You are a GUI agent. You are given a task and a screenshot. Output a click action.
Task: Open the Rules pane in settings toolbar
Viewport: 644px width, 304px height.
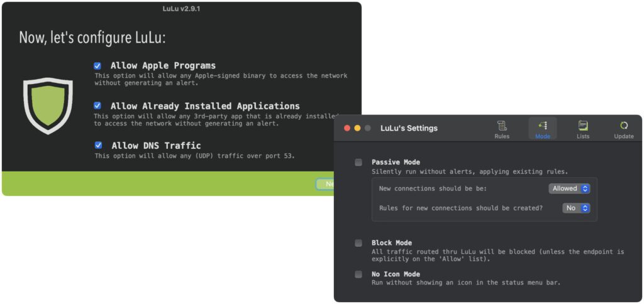(501, 129)
